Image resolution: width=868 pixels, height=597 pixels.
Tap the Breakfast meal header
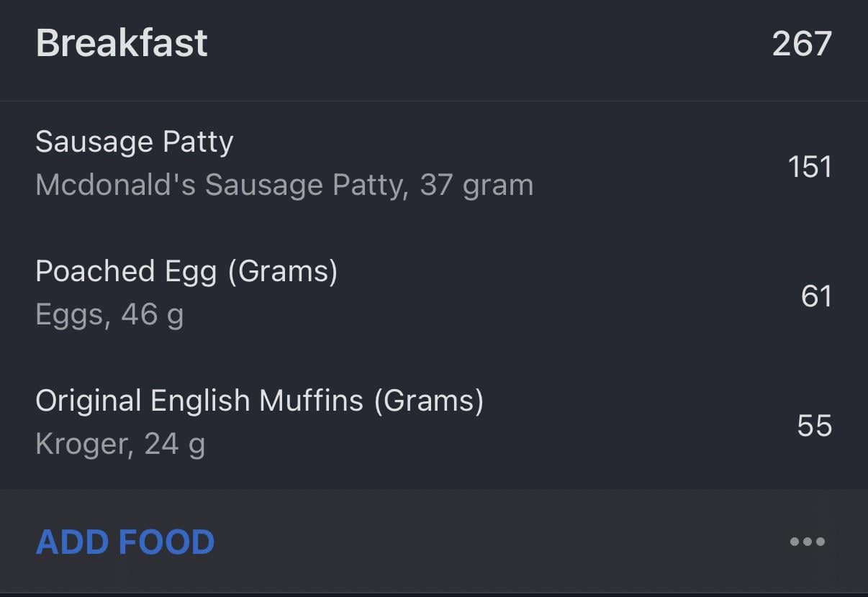point(122,43)
